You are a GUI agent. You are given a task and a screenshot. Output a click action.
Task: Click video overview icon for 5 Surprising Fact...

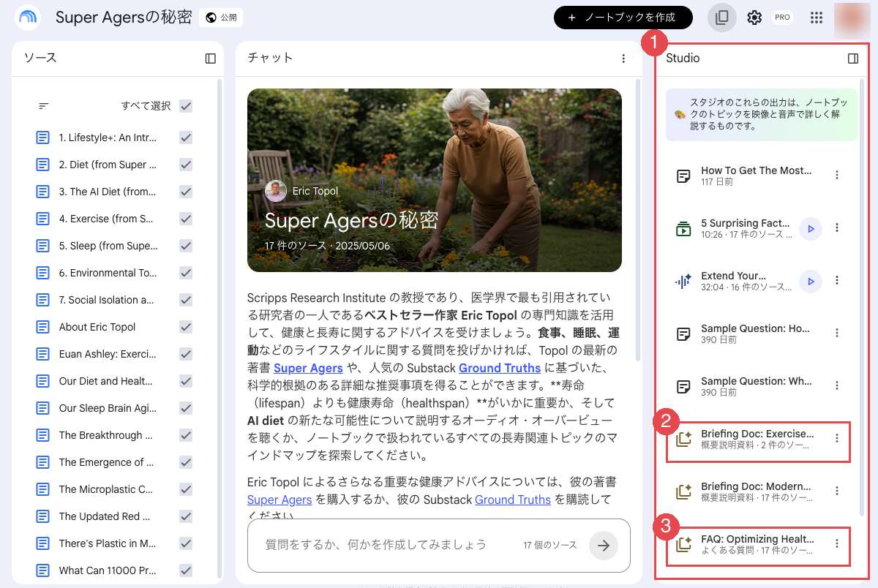point(683,228)
